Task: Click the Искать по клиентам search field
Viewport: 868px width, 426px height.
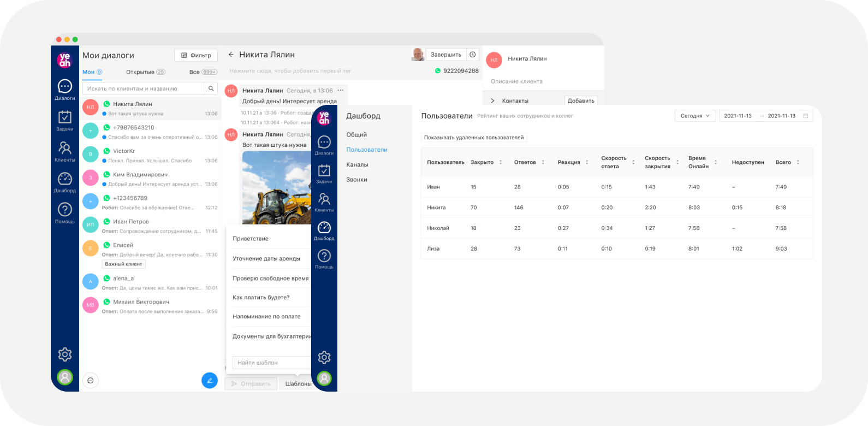Action: click(144, 88)
